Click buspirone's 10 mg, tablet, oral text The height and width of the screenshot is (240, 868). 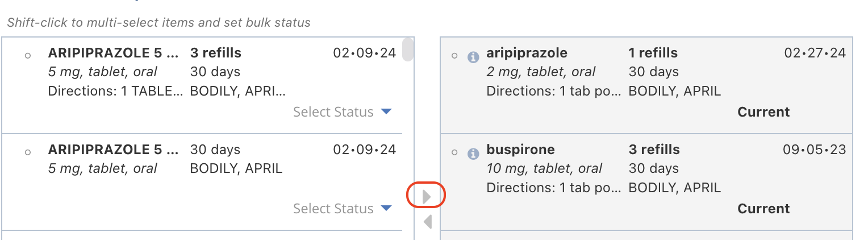click(544, 168)
